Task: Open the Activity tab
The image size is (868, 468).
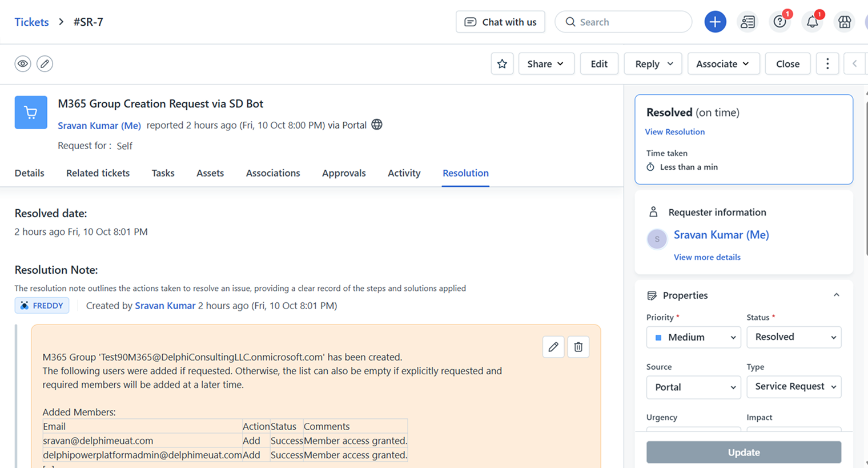Action: coord(404,173)
